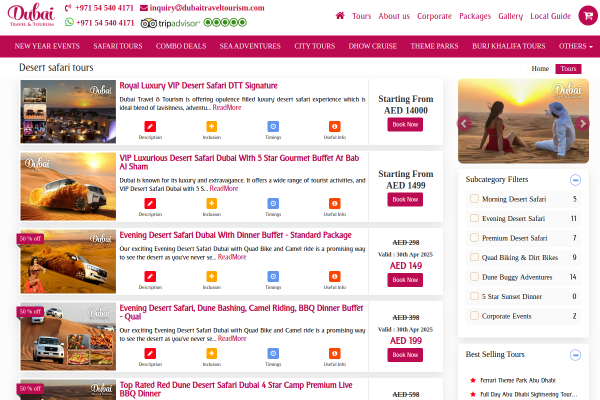Image resolution: width=600 pixels, height=400 pixels.
Task: Open Timings icon for Bab Al Shams safari
Action: [273, 203]
